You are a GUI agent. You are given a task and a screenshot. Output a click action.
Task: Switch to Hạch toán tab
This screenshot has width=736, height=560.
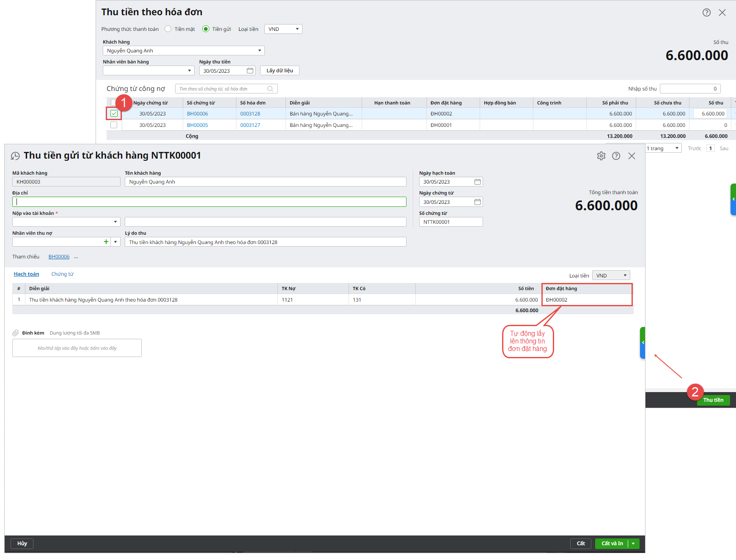coord(26,274)
